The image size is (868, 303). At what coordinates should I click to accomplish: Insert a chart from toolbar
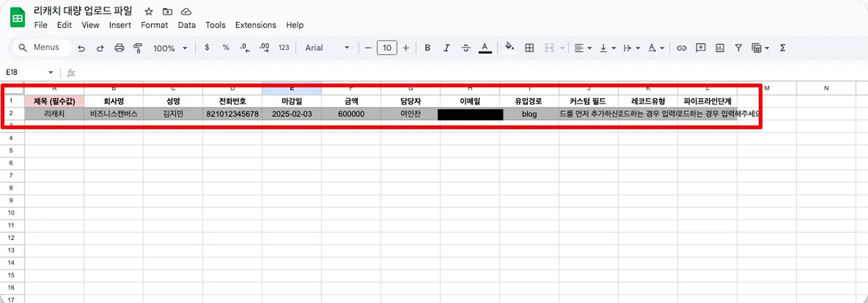click(x=720, y=48)
